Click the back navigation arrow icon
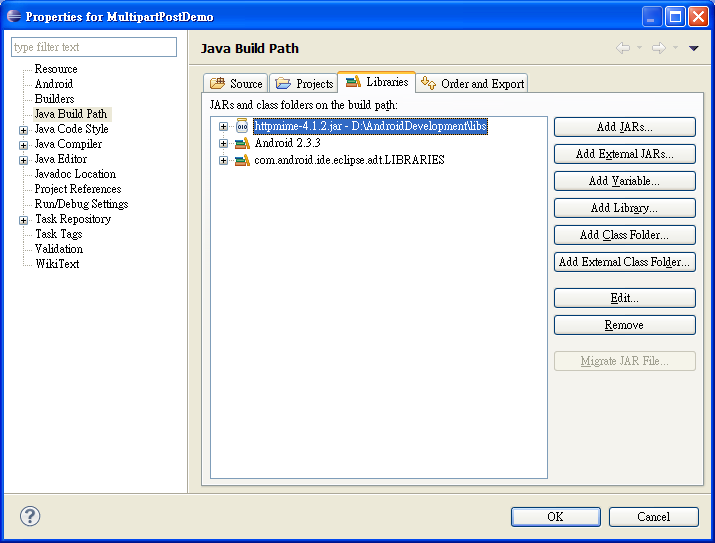The image size is (715, 543). tap(623, 48)
